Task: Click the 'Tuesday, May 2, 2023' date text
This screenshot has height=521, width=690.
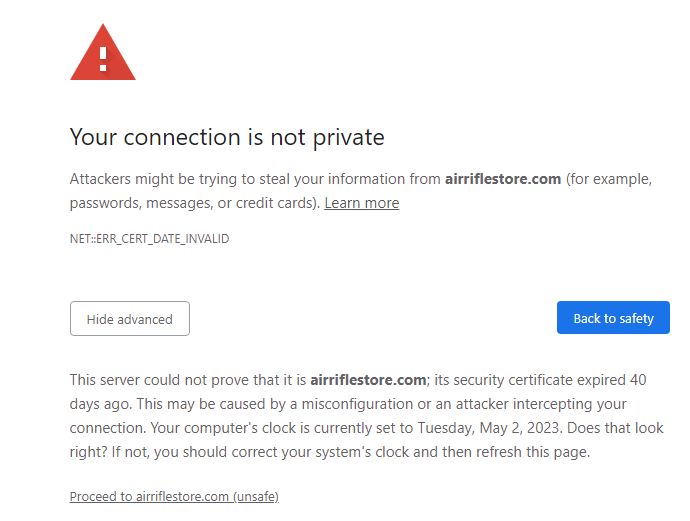Action: point(490,428)
